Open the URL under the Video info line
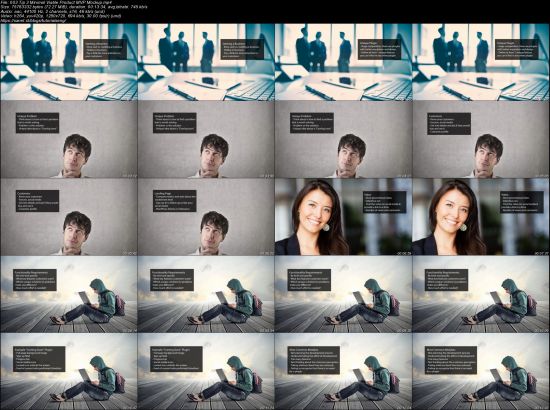Viewport: 550px width, 410px height. click(33, 21)
